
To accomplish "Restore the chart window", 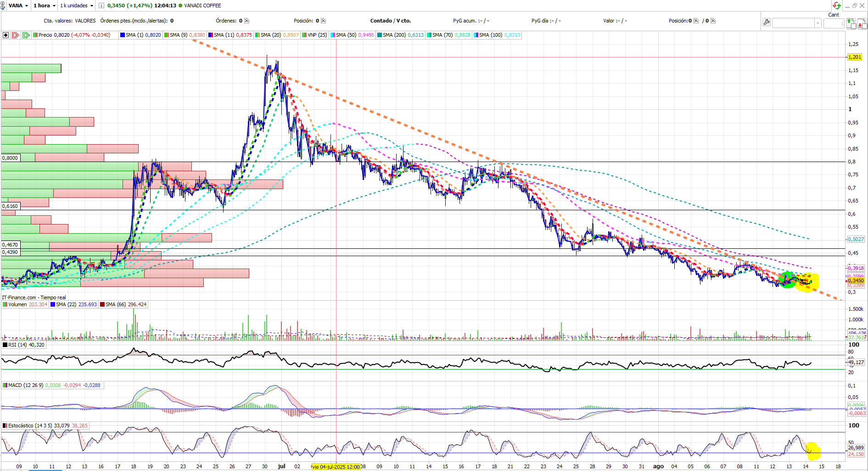I will click(855, 6).
